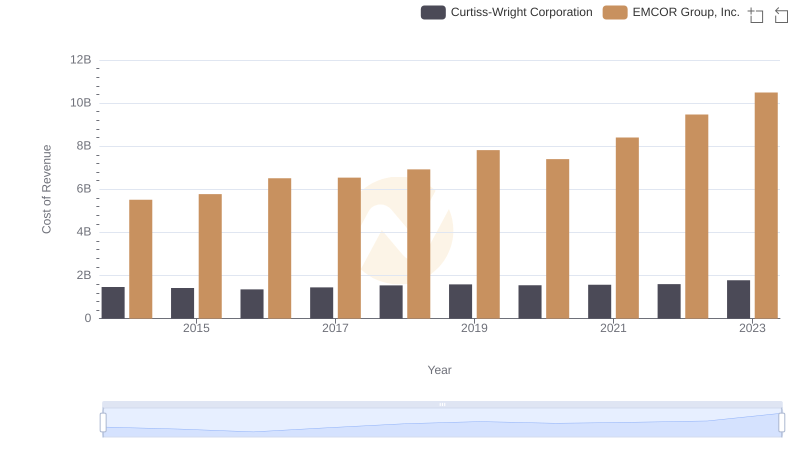Select the EMCOR bar for 2019
The width and height of the screenshot is (800, 461).
pyautogui.click(x=488, y=234)
